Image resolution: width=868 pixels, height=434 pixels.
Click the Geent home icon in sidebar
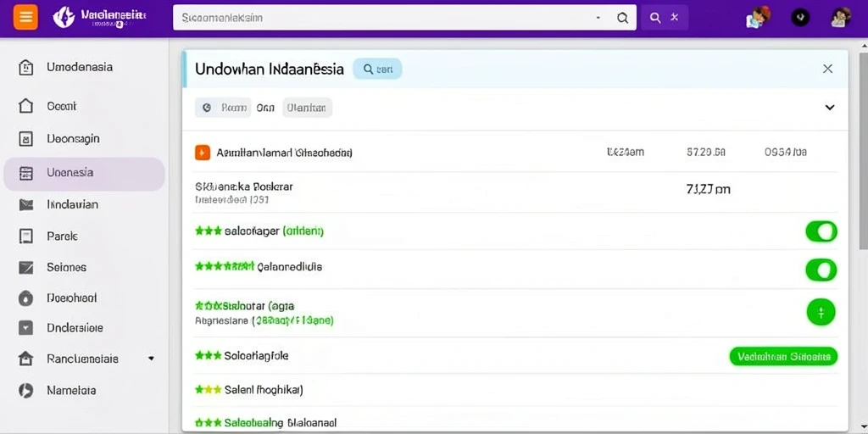coord(25,106)
